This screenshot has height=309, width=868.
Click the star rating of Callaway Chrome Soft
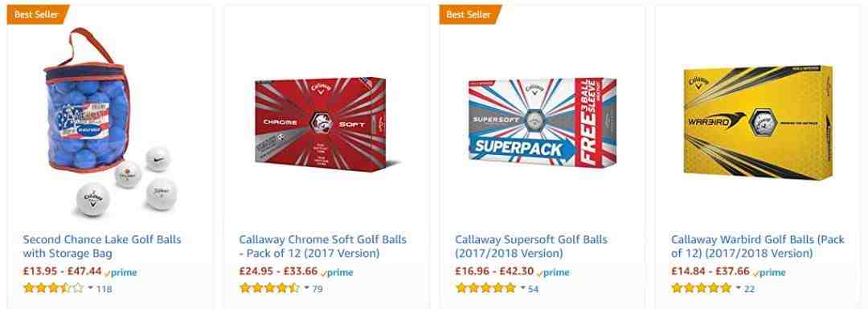click(269, 288)
